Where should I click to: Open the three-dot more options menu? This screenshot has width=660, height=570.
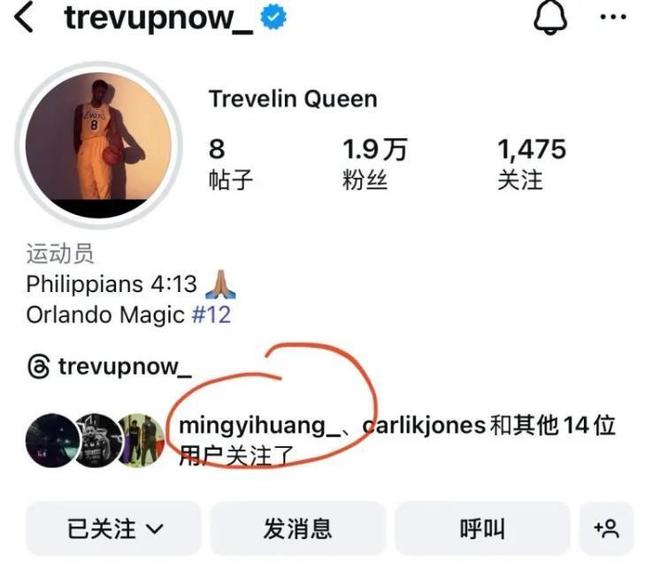click(x=613, y=17)
